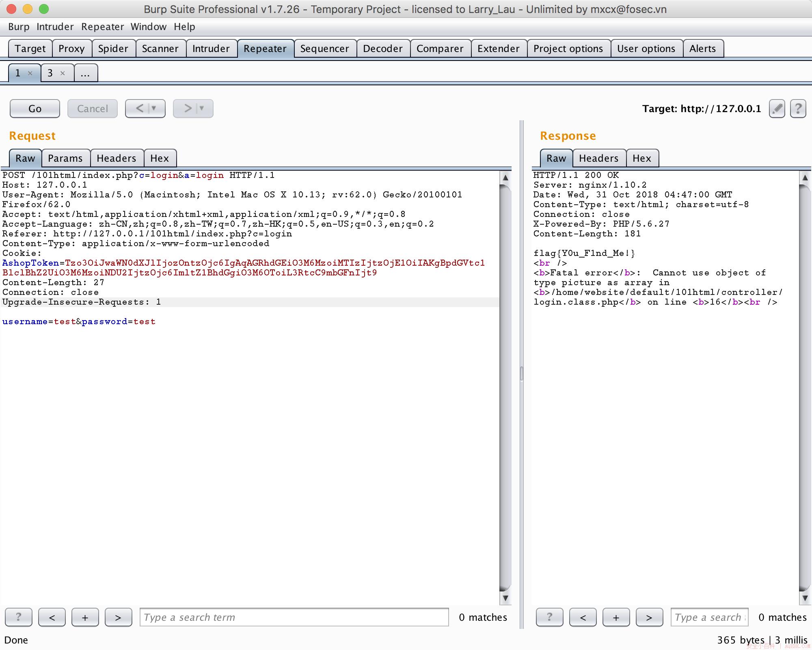
Task: Open the Window menu
Action: tap(149, 27)
